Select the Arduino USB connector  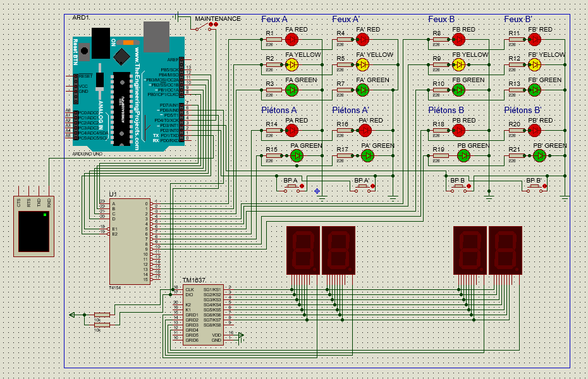point(156,37)
